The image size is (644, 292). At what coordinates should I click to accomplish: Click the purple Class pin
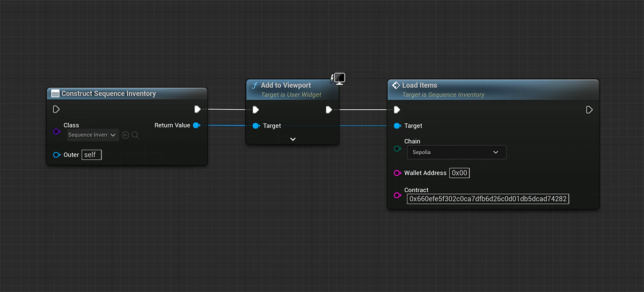point(56,131)
